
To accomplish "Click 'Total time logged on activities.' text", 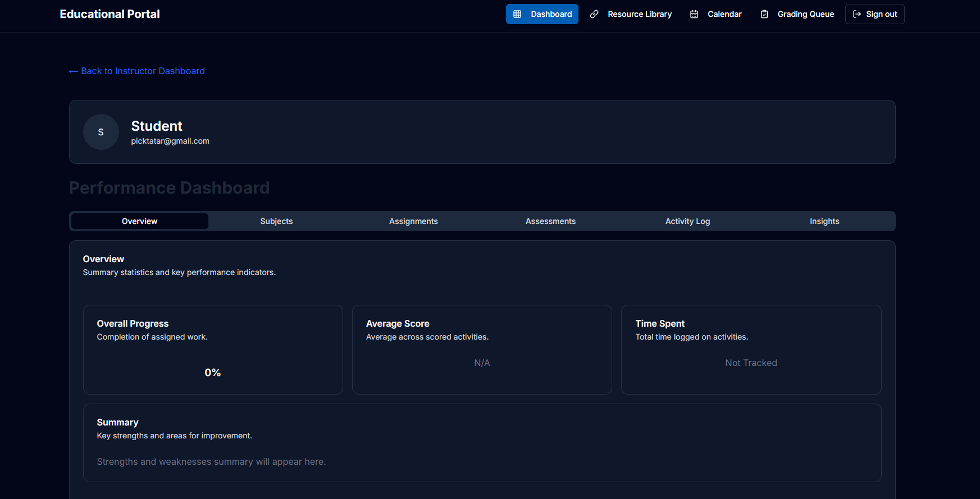I will pos(692,337).
